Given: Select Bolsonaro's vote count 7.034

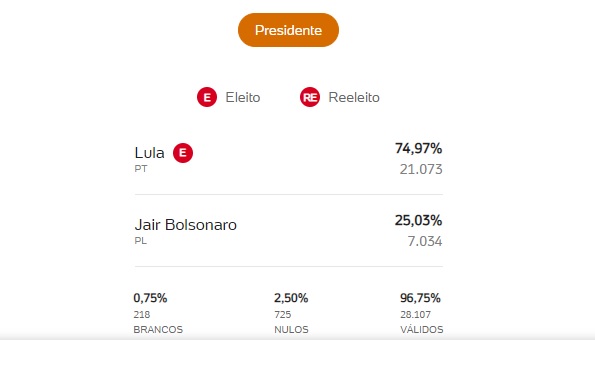Looking at the screenshot, I should (425, 241).
